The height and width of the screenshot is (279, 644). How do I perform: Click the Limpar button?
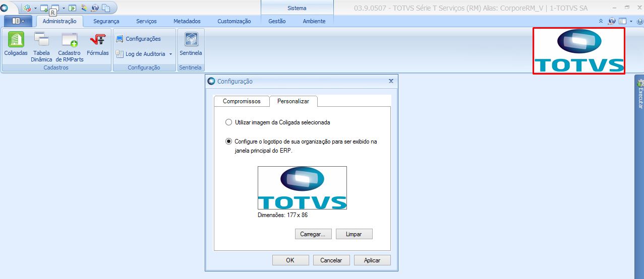coord(354,234)
